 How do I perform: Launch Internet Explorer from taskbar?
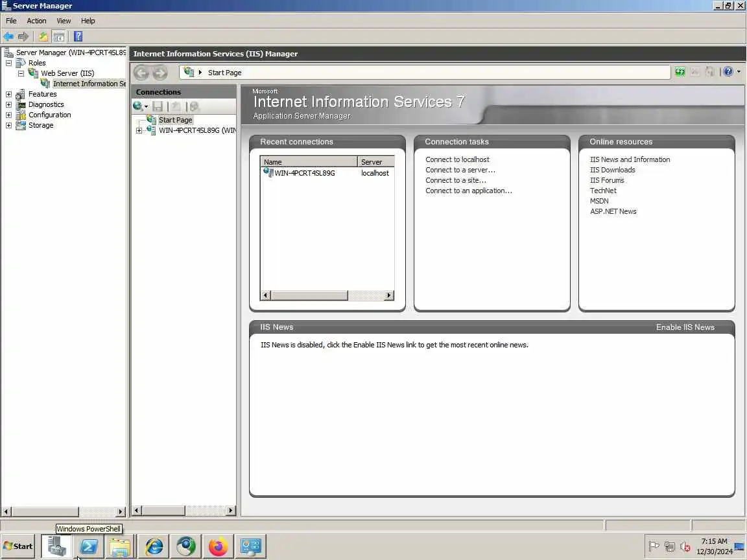point(154,546)
